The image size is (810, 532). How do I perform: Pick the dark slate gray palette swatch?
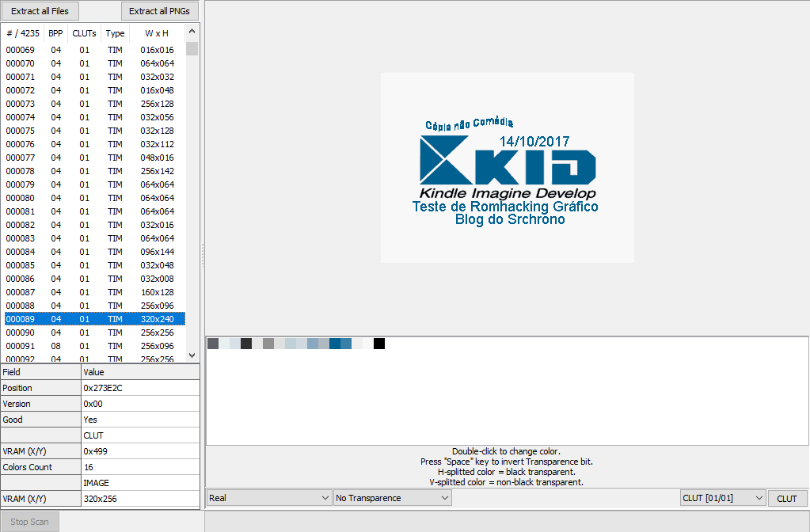[x=213, y=344]
